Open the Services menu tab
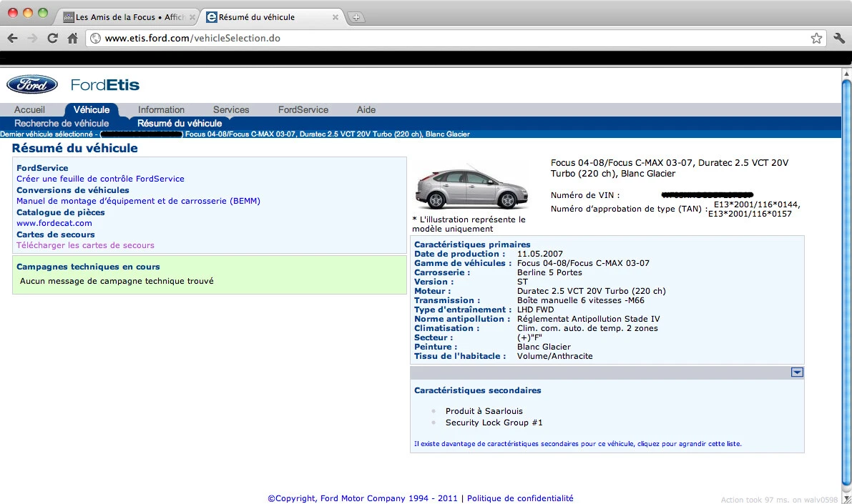Screen dimensions: 852x504 point(231,110)
